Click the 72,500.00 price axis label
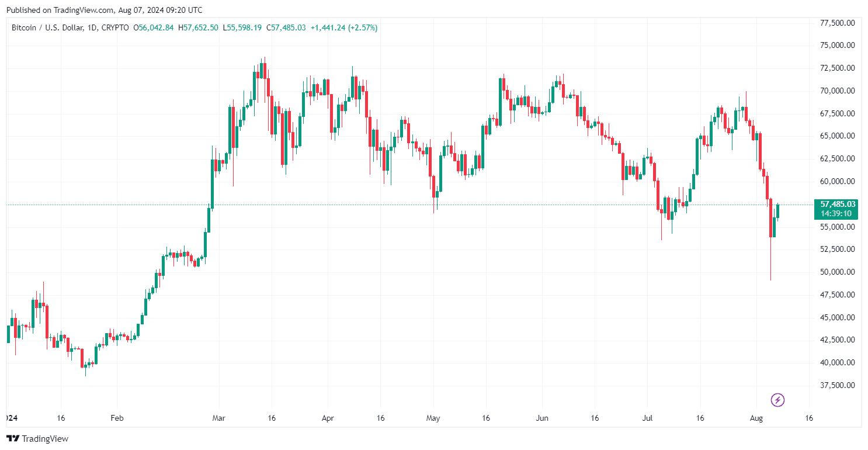This screenshot has height=450, width=868. [x=838, y=68]
